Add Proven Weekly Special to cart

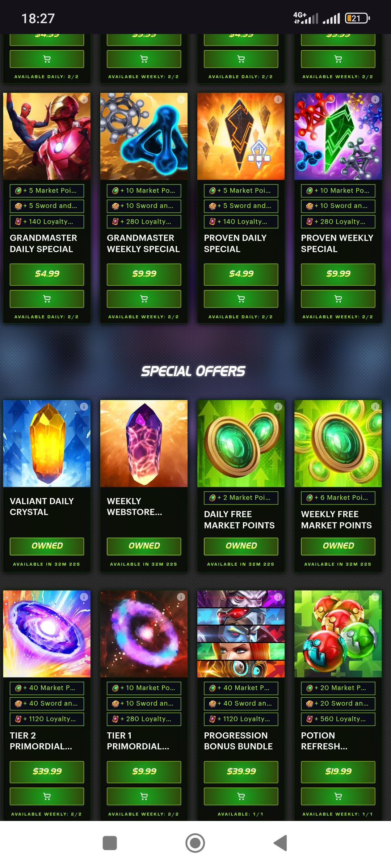click(x=338, y=299)
